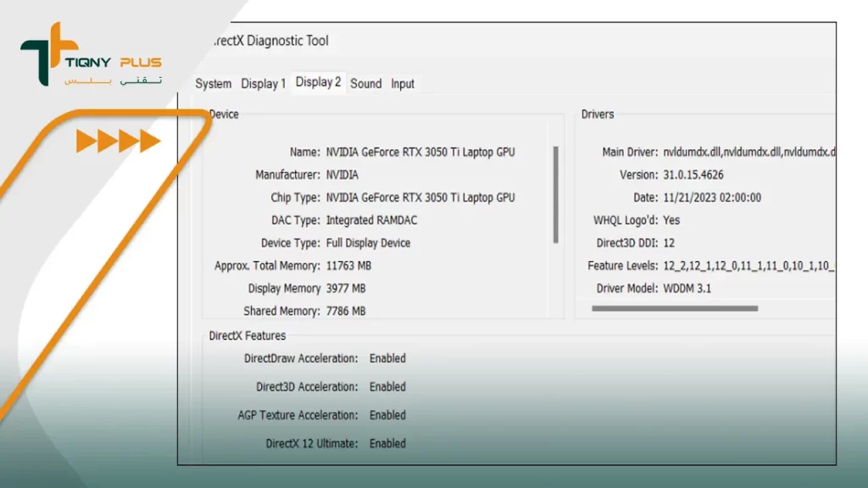
Task: Go to the Sound tab
Action: tap(365, 84)
